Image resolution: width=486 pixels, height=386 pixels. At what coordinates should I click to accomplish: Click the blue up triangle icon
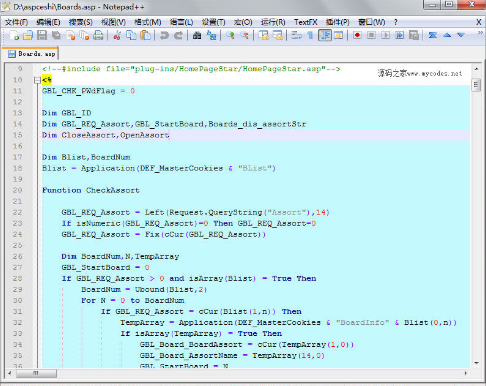tap(447, 35)
